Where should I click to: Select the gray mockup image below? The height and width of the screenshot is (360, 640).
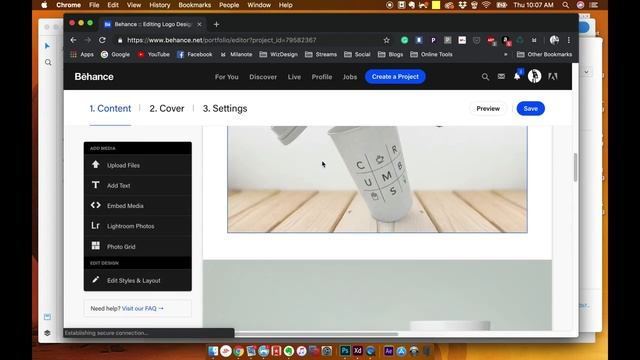[377, 295]
